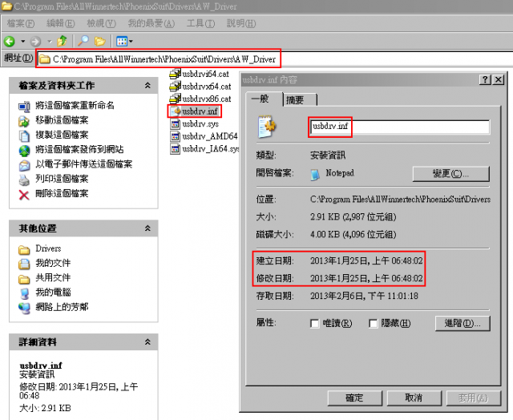The image size is (513, 420).
Task: Switch to the 摘要 tab
Action: [300, 100]
